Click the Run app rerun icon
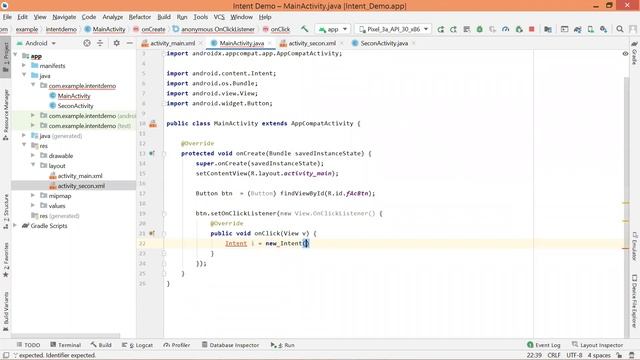This screenshot has width=640, height=360. click(440, 29)
